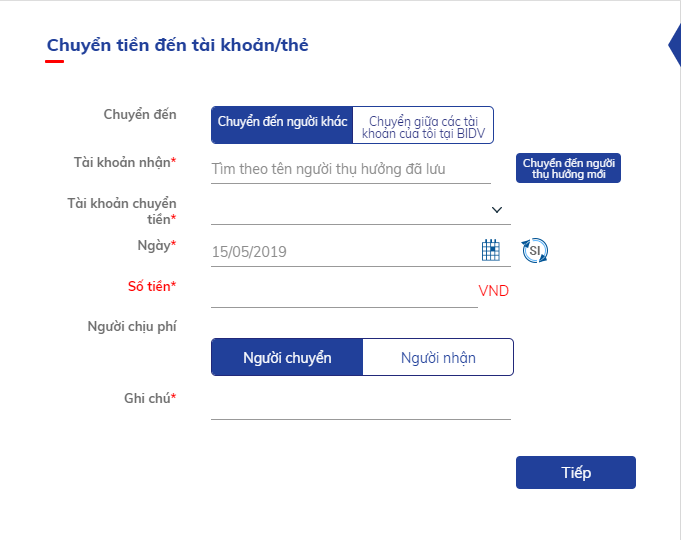Viewport: 681px width, 540px height.
Task: Click the SI standing instruction icon
Action: (x=535, y=250)
